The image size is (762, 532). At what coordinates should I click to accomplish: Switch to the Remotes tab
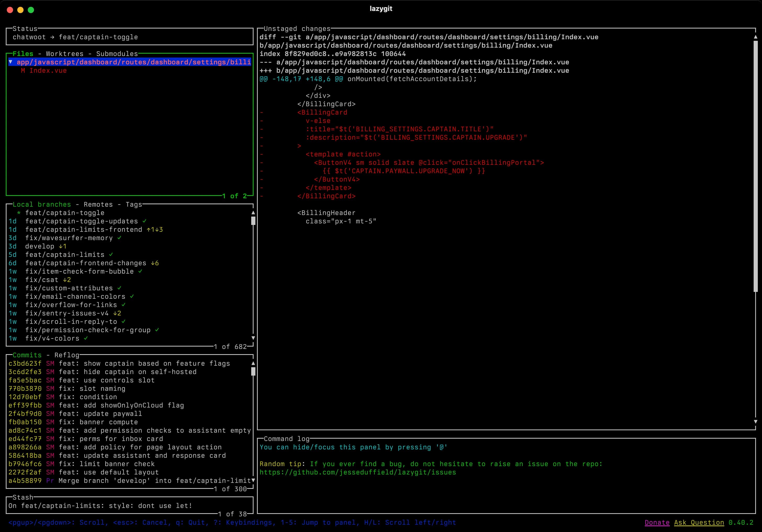pos(98,204)
